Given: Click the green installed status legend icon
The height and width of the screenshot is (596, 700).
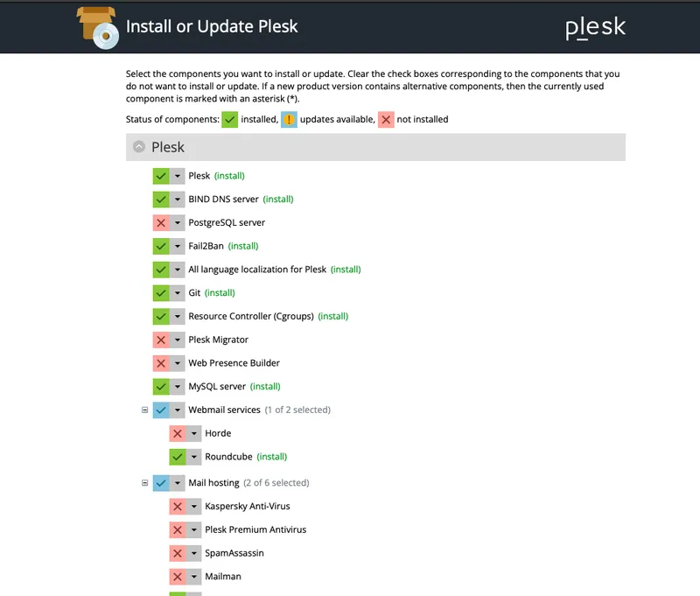Looking at the screenshot, I should pos(230,119).
